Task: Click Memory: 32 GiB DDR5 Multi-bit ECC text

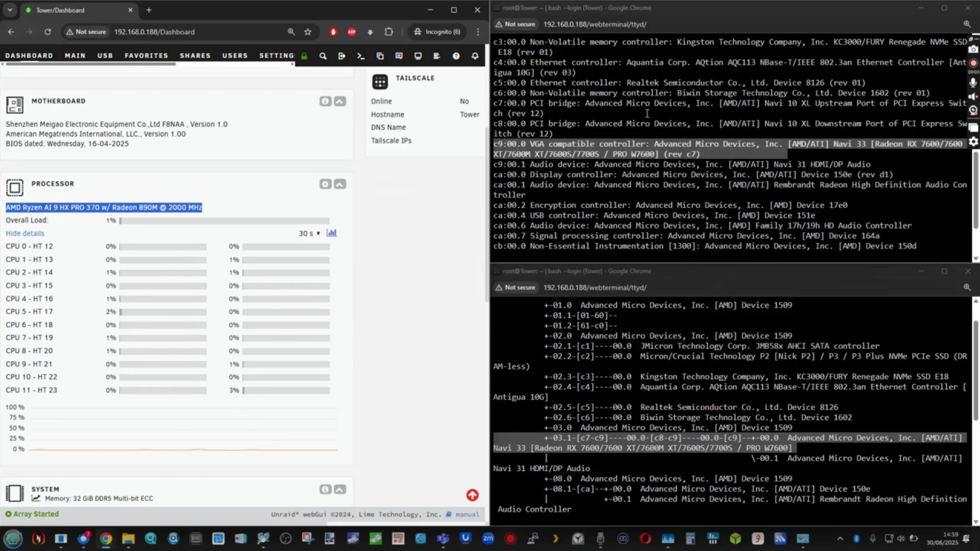Action: 99,498
